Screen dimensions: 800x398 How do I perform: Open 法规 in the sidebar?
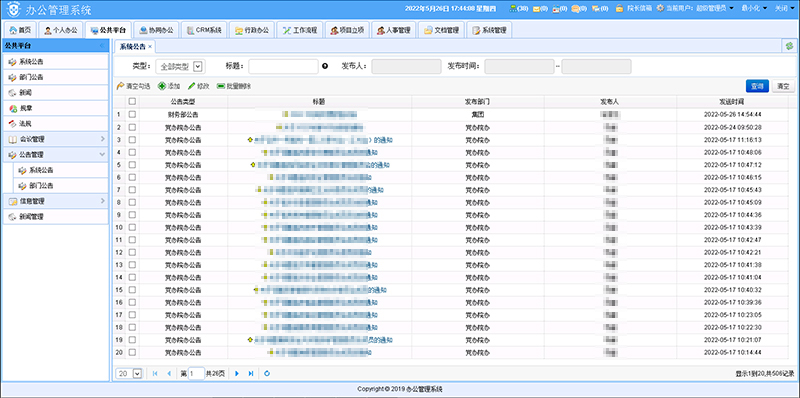pos(56,123)
